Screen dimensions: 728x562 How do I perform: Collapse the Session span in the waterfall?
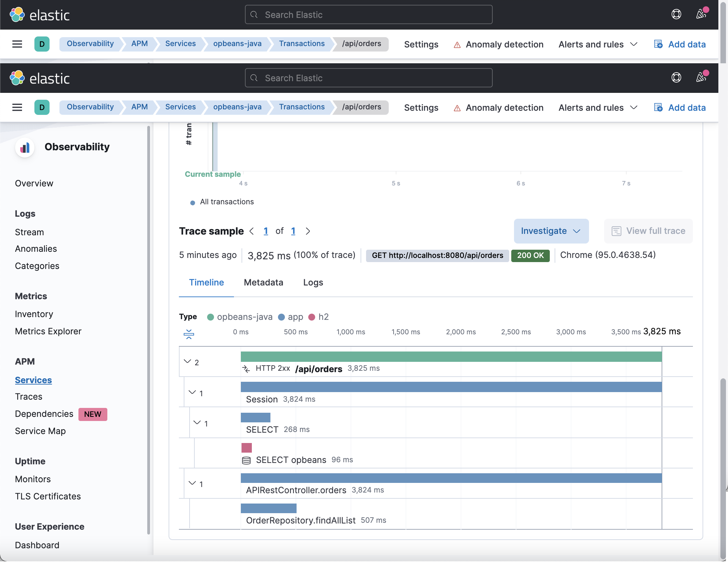[192, 392]
